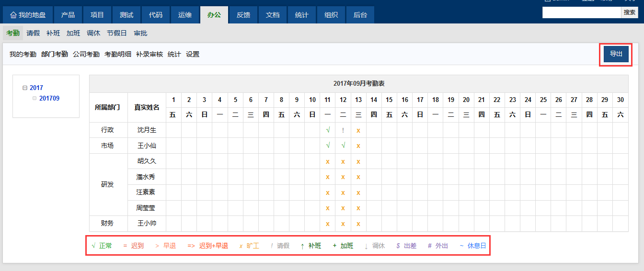Image resolution: width=644 pixels, height=271 pixels.
Task: Open the 请假 submenu
Action: 33,34
